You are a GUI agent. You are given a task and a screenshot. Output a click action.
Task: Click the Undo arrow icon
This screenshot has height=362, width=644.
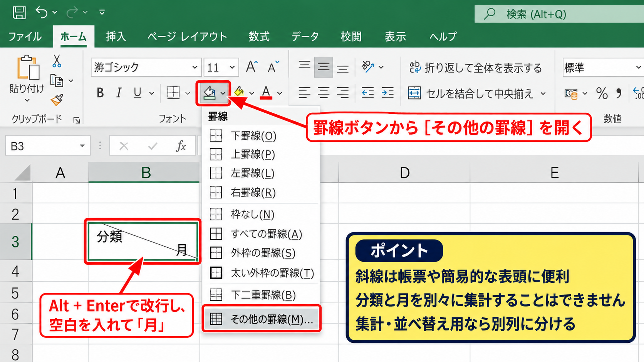[x=42, y=12]
